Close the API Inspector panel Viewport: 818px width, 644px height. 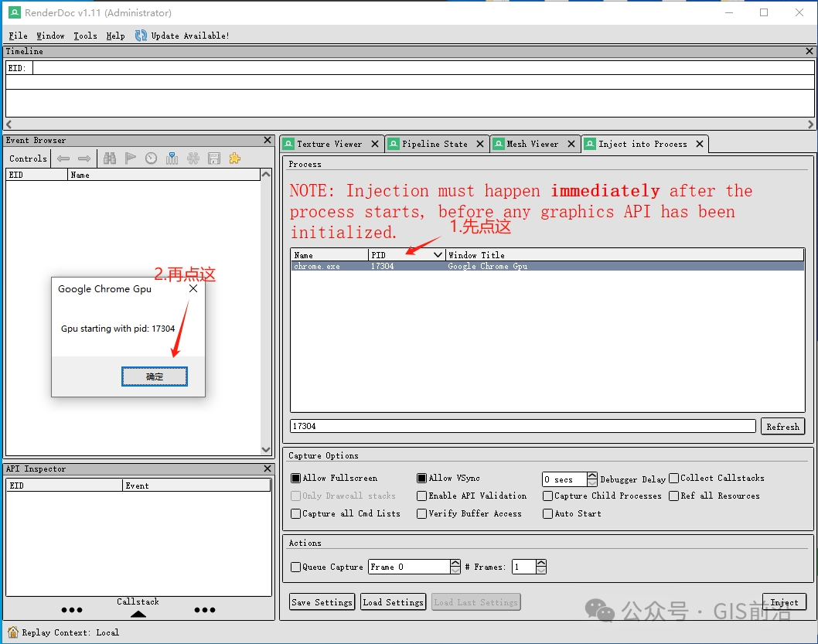[x=268, y=469]
